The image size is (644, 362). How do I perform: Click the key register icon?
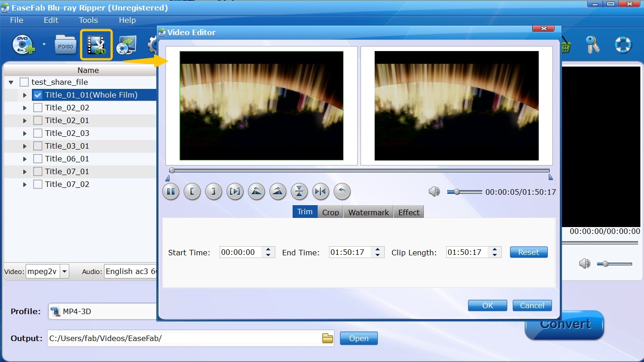coord(592,45)
